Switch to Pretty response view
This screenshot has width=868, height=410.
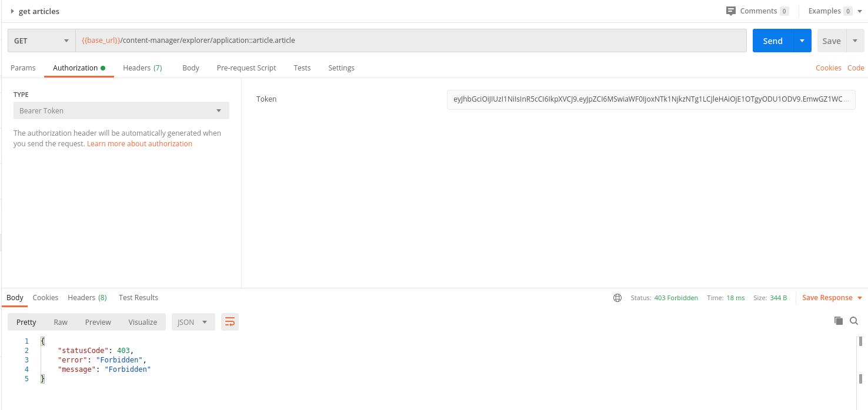pyautogui.click(x=26, y=322)
